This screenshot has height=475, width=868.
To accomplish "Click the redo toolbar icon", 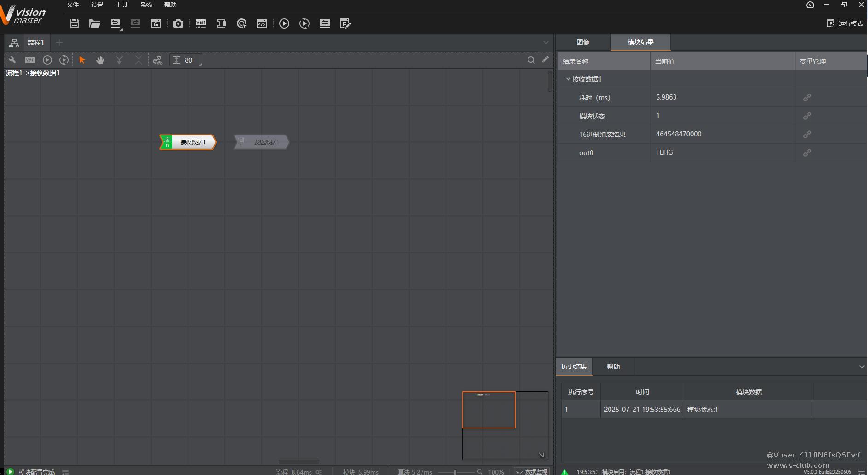I will [x=135, y=23].
